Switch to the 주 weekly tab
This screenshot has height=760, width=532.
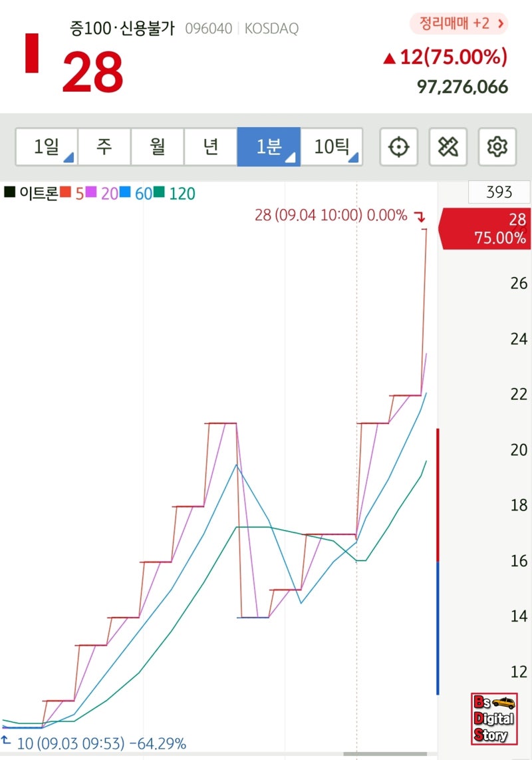(x=104, y=147)
